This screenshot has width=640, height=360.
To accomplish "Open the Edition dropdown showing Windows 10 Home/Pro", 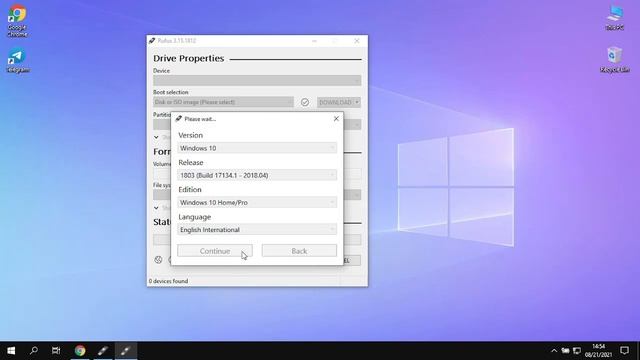I will click(x=257, y=202).
